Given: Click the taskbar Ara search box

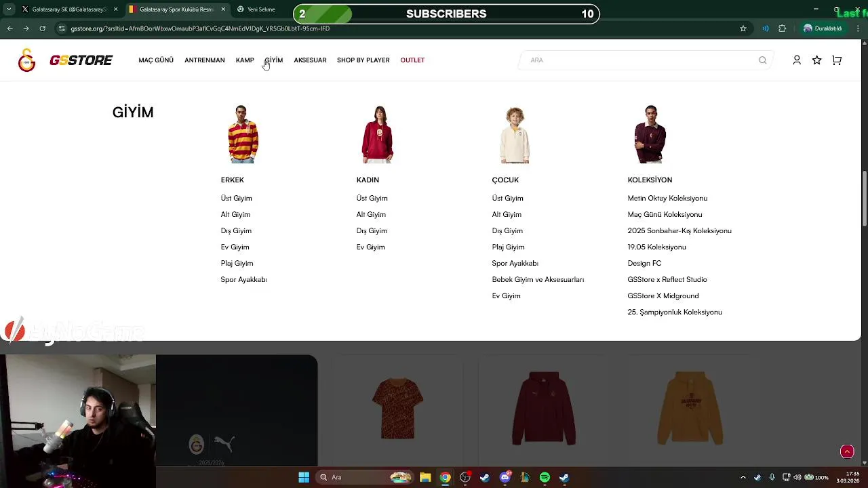Looking at the screenshot, I should [x=366, y=477].
